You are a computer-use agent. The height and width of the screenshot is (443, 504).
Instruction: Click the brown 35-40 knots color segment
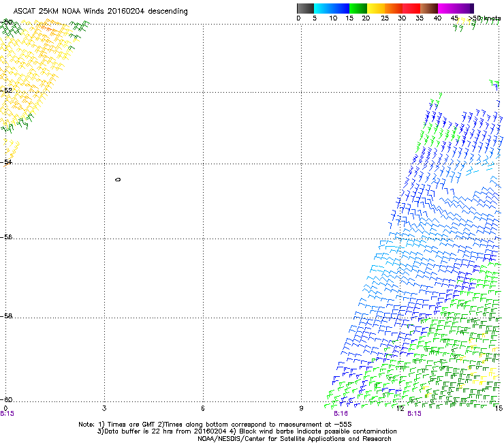[x=429, y=8]
